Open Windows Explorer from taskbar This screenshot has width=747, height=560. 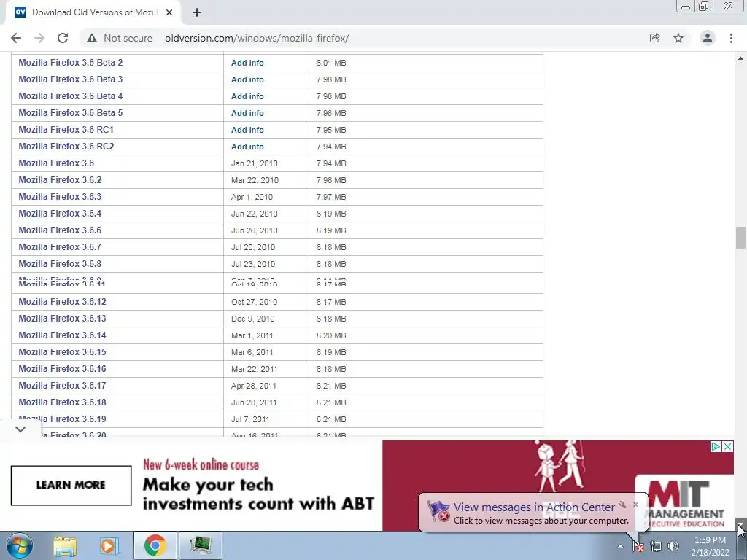(x=65, y=545)
